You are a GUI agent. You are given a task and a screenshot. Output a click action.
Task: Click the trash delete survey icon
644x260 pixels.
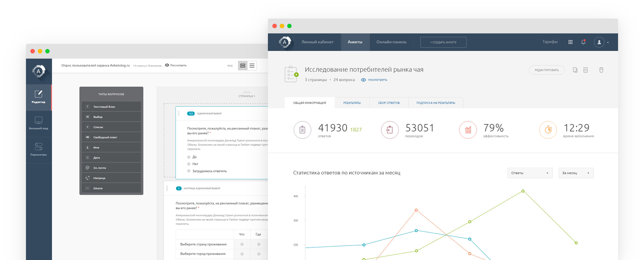(x=601, y=70)
